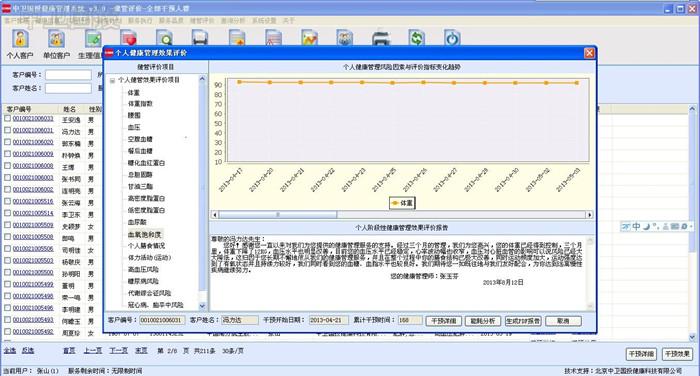Select 血压 in the evaluation tree

134,127
